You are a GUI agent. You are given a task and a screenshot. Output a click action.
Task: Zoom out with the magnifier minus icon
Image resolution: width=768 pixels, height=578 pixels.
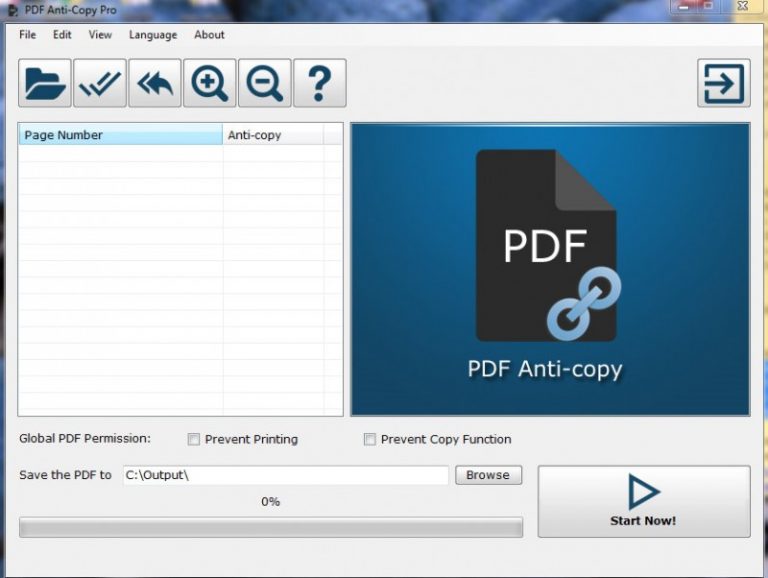(x=264, y=83)
